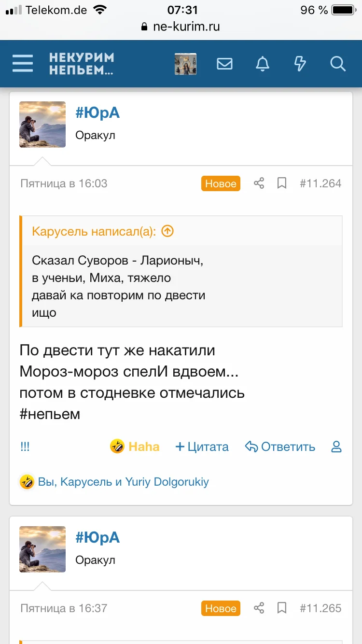This screenshot has height=644, width=362.
Task: Open your avatar thumbnail in the header
Action: click(x=185, y=63)
